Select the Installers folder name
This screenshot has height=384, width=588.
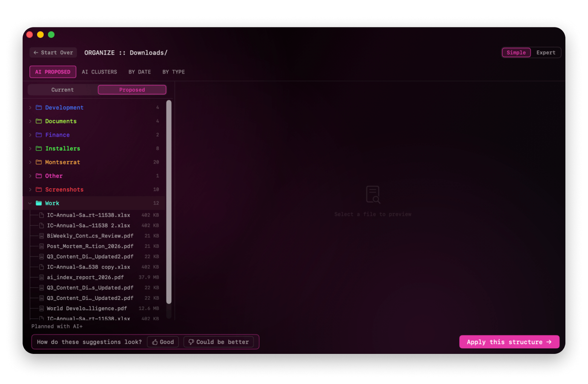63,148
